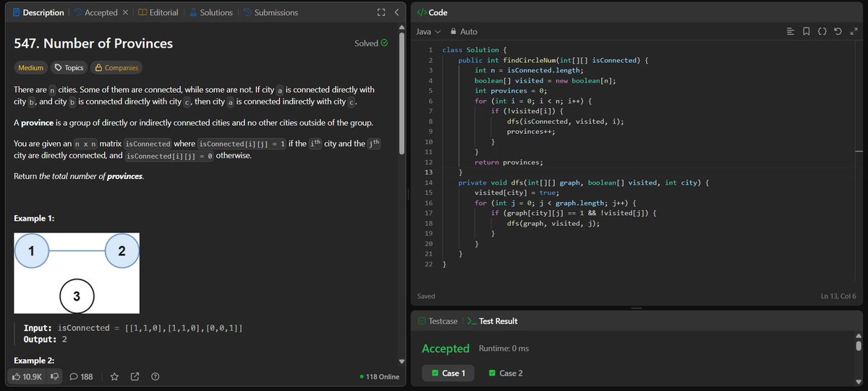Enter fullscreen editor with the expand icon

click(854, 32)
